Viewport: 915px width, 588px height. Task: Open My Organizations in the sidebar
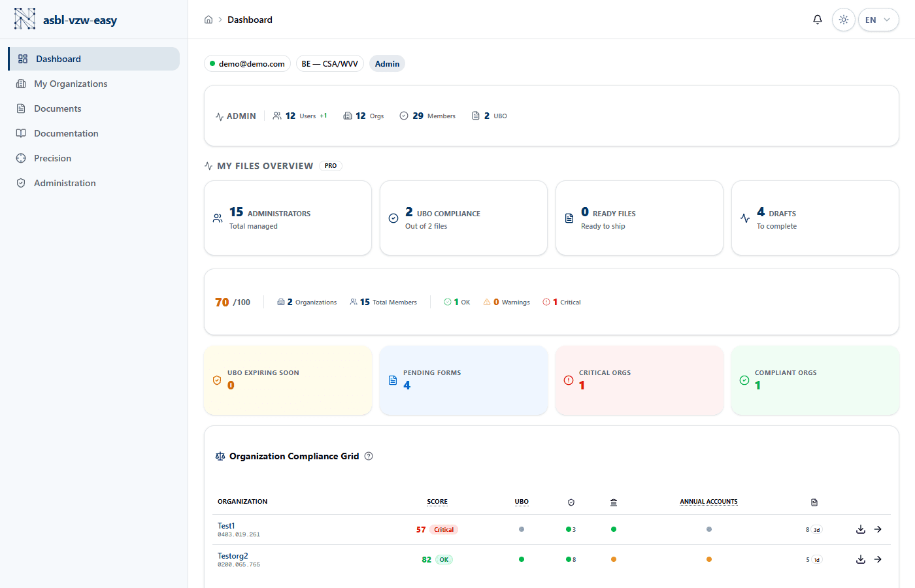[x=94, y=84]
